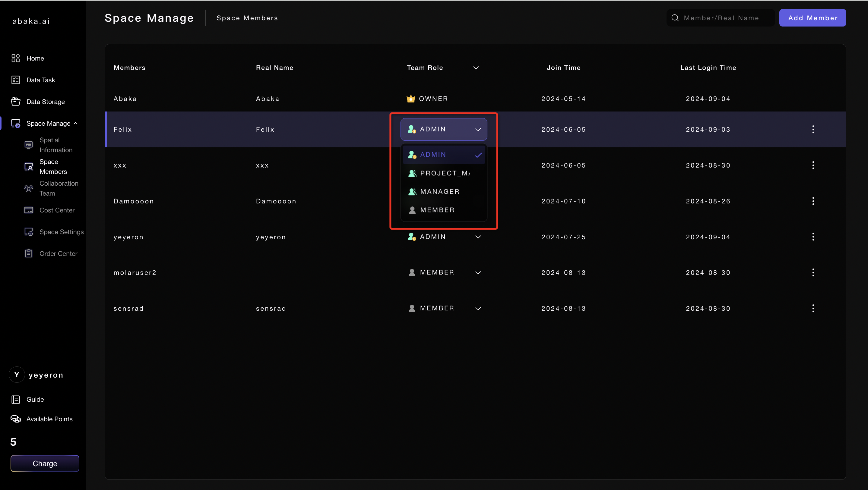Expand yeyeron's ADMIN role dropdown
This screenshot has height=490, width=868.
click(478, 237)
